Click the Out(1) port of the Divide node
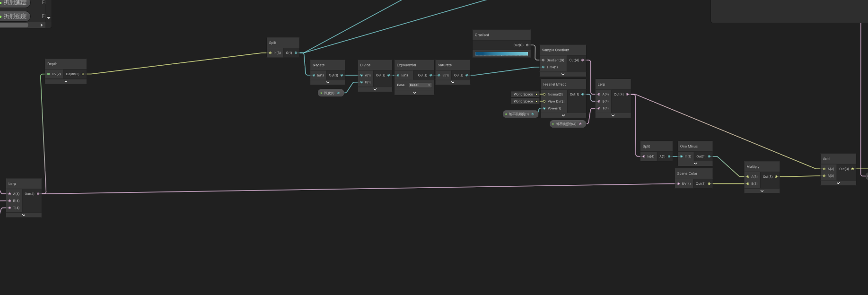This screenshot has height=295, width=868. [389, 75]
